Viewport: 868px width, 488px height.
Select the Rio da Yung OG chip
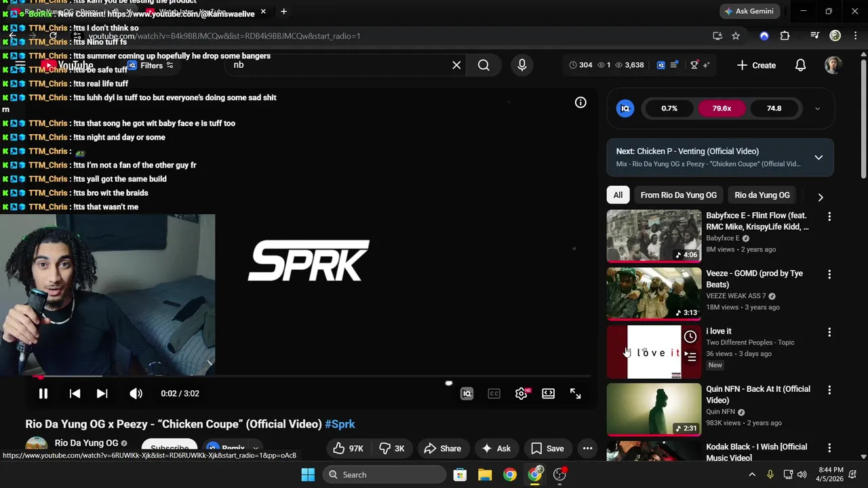coord(762,195)
